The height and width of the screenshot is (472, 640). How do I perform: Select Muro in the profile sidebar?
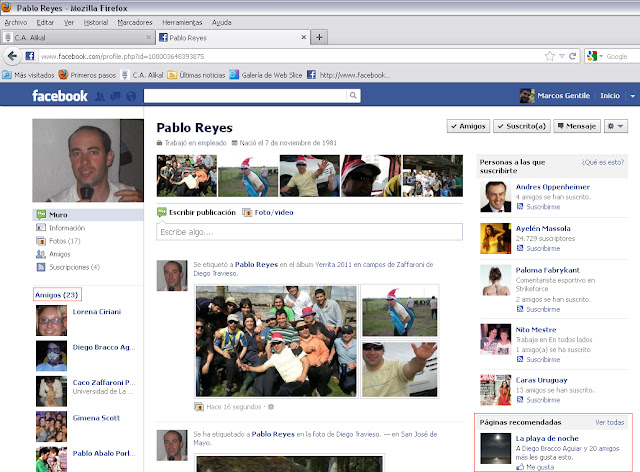tap(88, 215)
